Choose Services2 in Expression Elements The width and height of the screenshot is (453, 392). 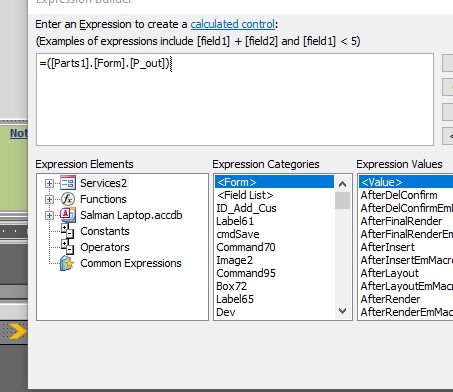click(x=104, y=183)
